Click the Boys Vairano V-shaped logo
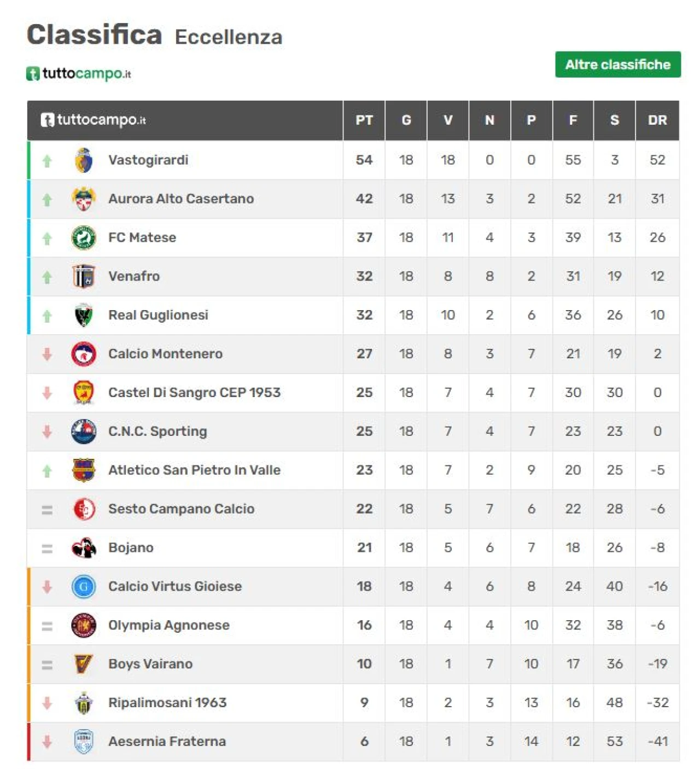The width and height of the screenshot is (700, 769). [x=83, y=664]
